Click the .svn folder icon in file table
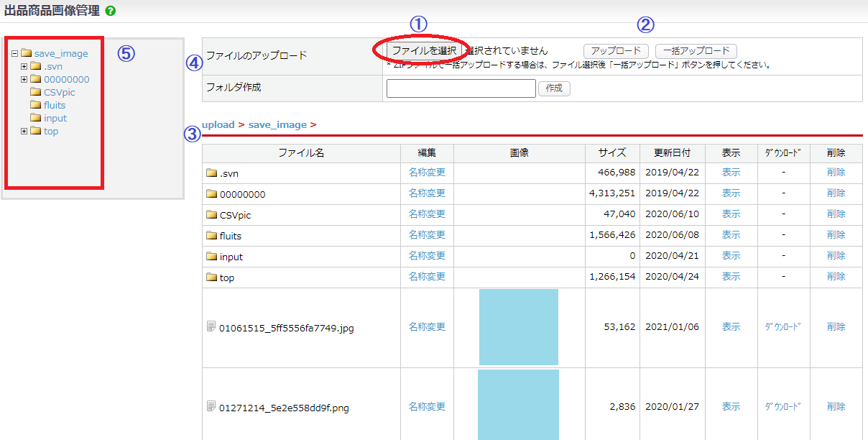Image resolution: width=868 pixels, height=440 pixels. pos(211,173)
